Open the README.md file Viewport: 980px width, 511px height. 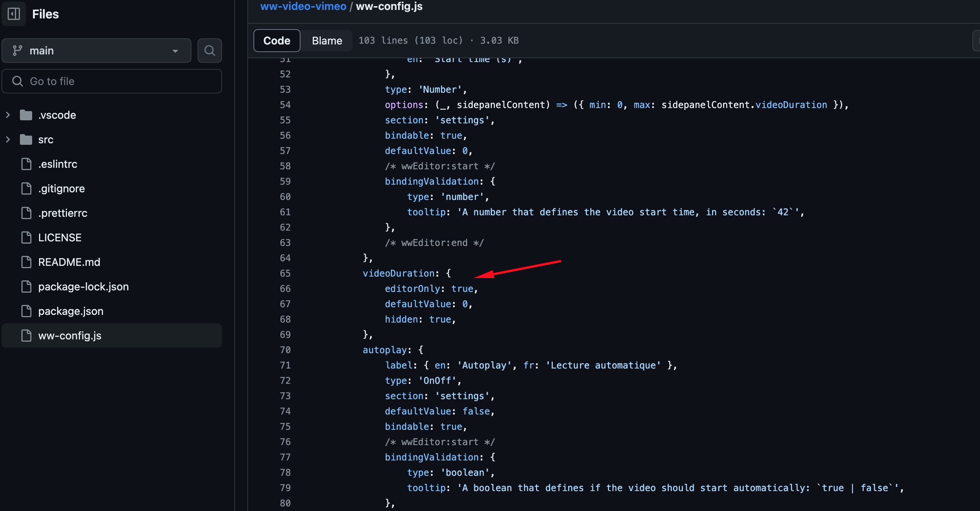coord(69,262)
